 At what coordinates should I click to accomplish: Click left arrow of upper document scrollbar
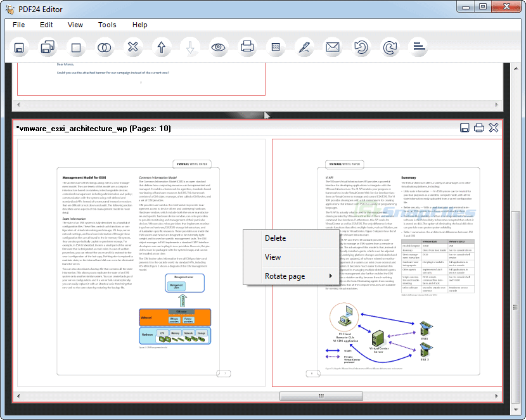point(18,105)
